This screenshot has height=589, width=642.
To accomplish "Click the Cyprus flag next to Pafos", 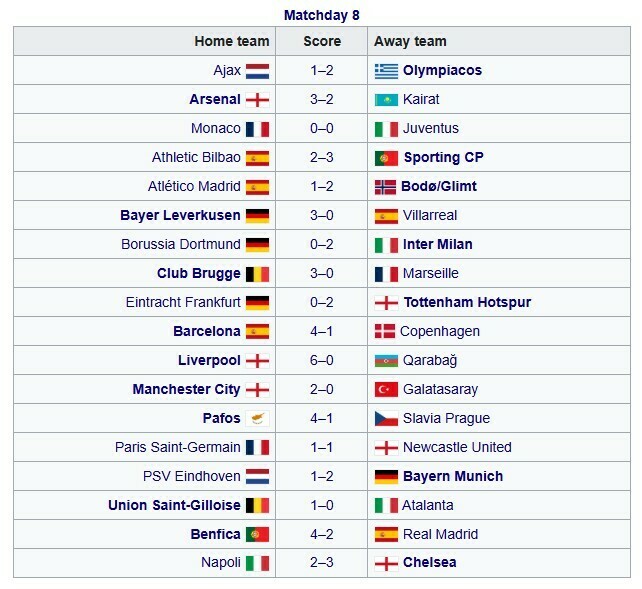I will [257, 419].
